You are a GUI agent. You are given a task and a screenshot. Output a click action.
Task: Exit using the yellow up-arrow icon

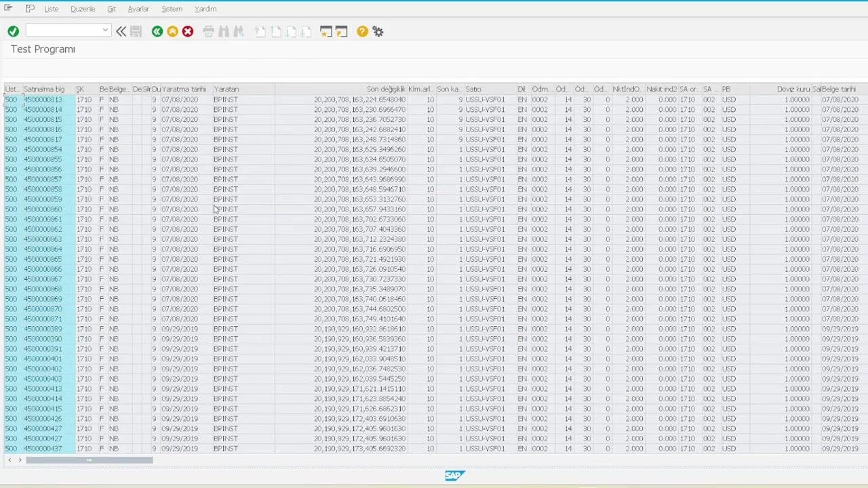(x=172, y=31)
